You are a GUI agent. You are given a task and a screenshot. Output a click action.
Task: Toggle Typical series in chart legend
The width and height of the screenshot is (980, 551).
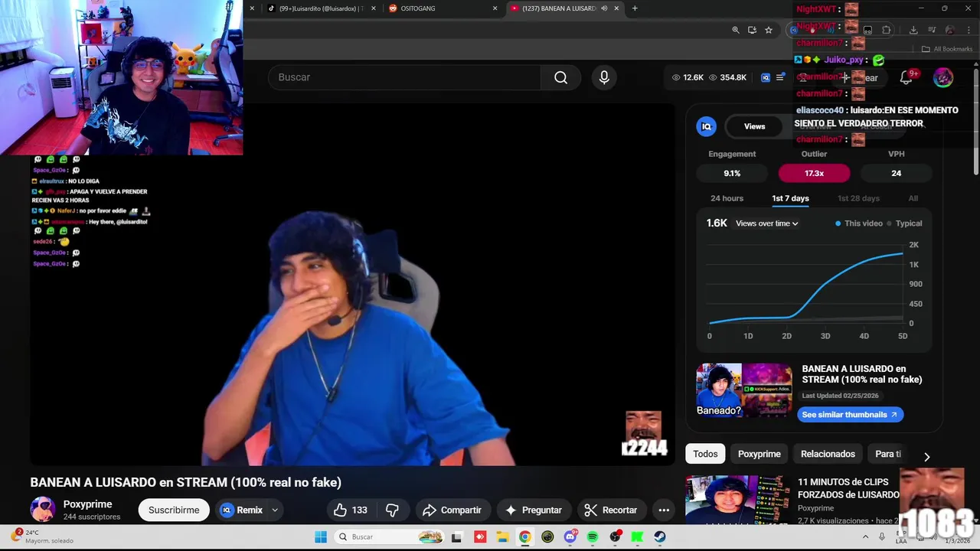coord(904,223)
